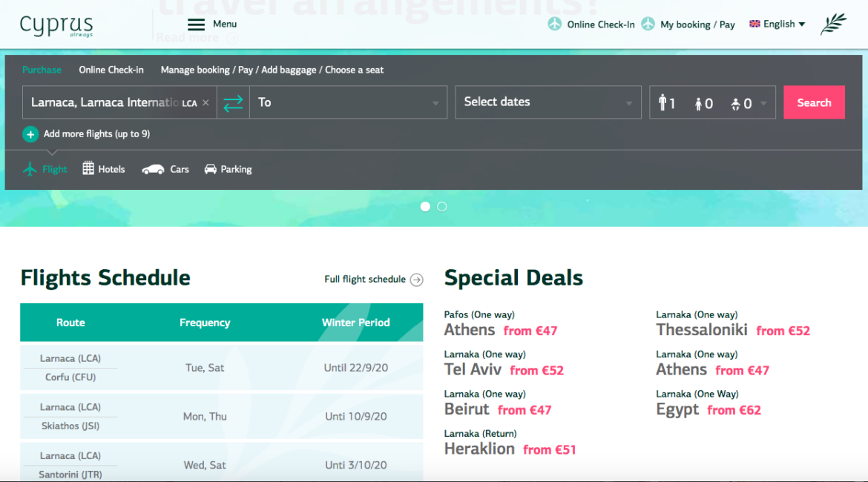This screenshot has width=868, height=482.
Task: Open the To destination dropdown
Action: pyautogui.click(x=348, y=102)
